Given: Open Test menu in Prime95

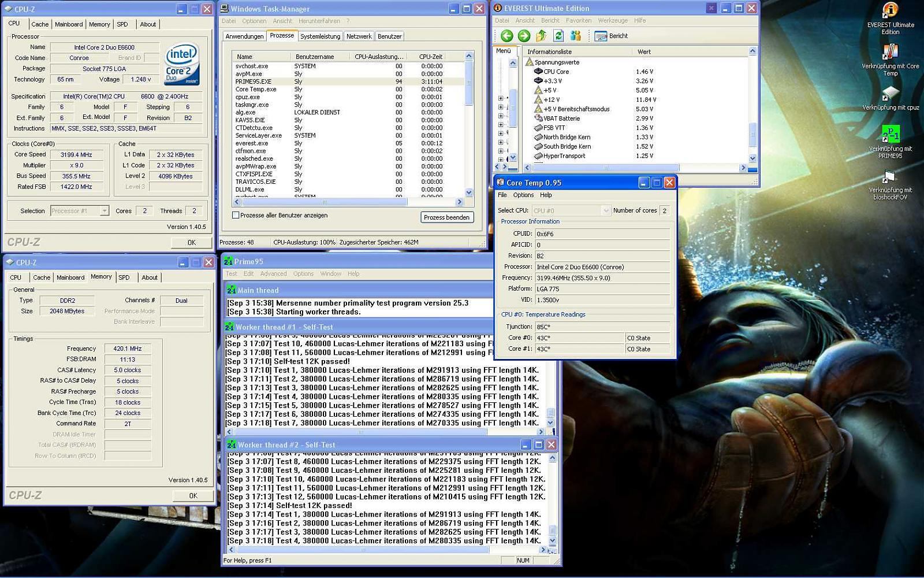Looking at the screenshot, I should (x=232, y=273).
